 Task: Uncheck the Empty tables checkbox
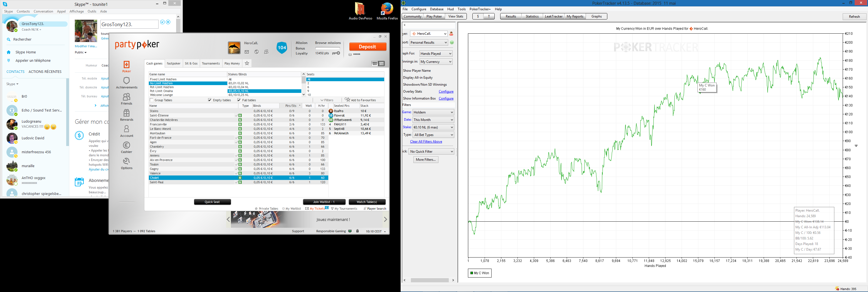pos(210,100)
